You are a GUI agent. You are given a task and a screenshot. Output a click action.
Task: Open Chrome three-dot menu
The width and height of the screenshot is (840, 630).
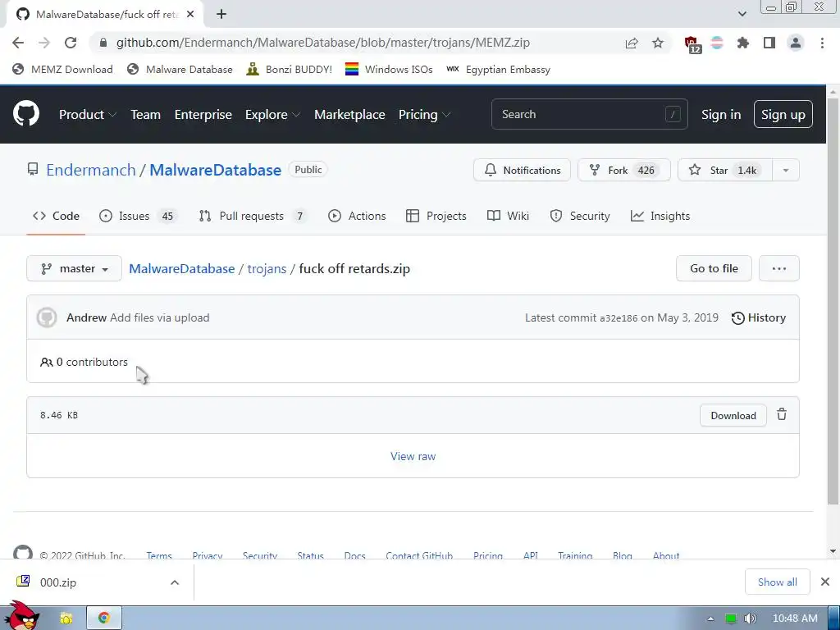[822, 43]
